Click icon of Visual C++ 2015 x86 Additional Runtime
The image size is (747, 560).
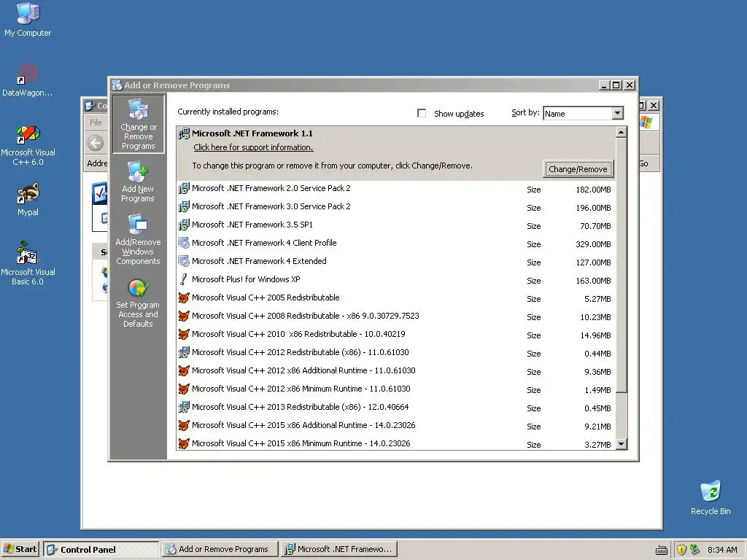(x=184, y=425)
